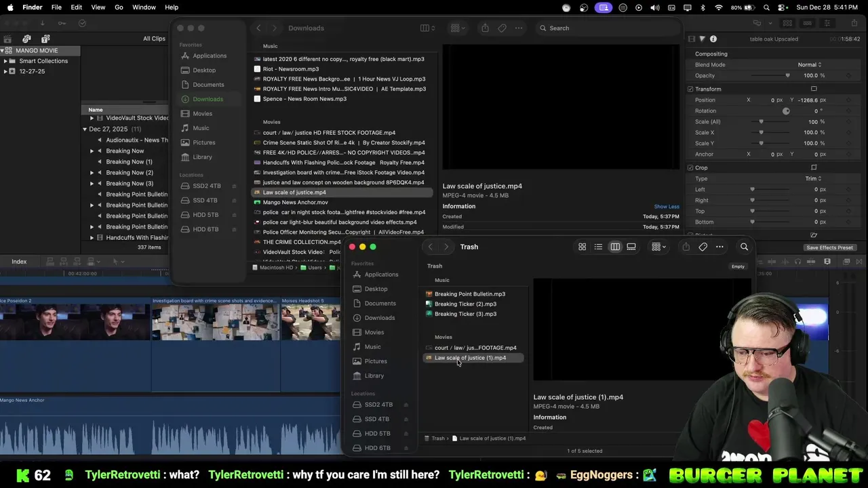Open the View menu
The width and height of the screenshot is (868, 488).
click(98, 7)
